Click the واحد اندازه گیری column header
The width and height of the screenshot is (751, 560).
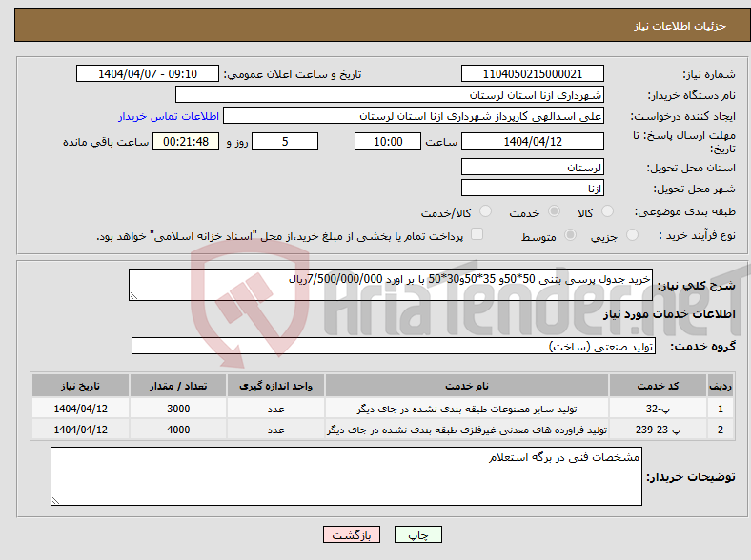pos(275,386)
